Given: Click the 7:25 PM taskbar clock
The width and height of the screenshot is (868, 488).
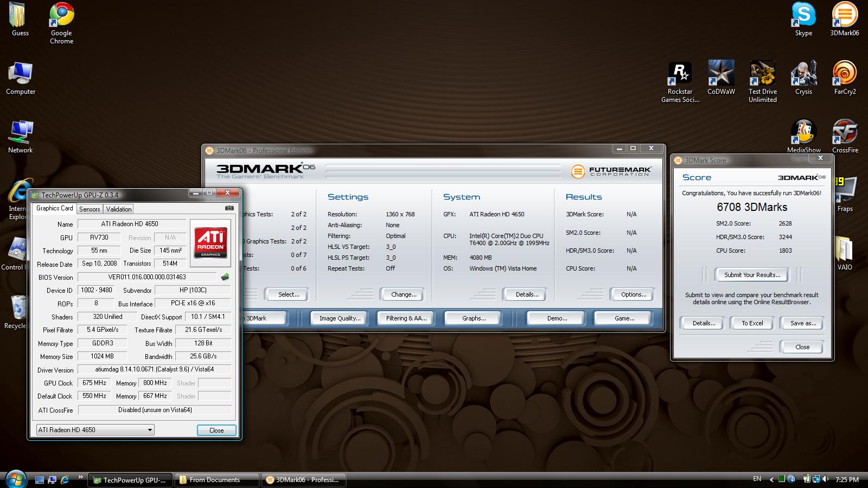Looking at the screenshot, I should pyautogui.click(x=847, y=480).
